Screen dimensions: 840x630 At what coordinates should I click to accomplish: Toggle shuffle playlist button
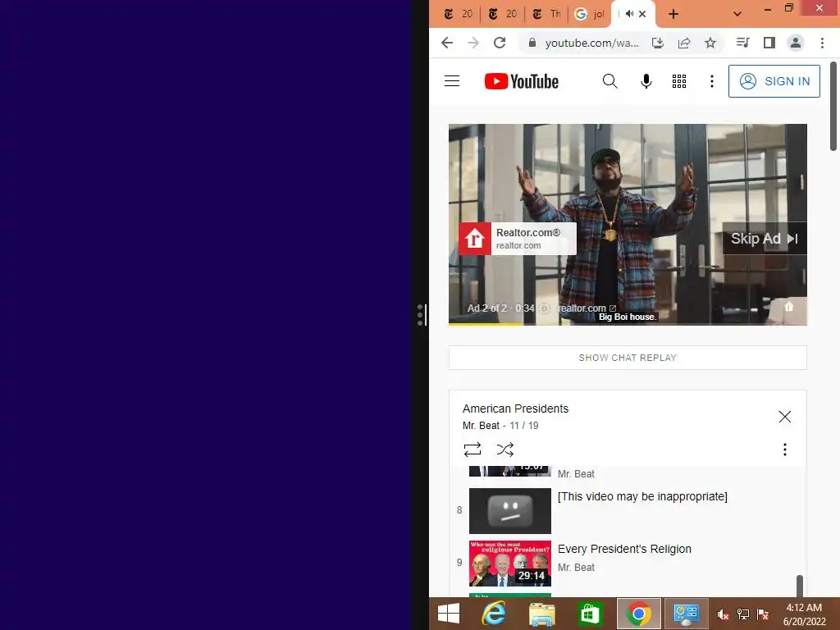(x=504, y=449)
